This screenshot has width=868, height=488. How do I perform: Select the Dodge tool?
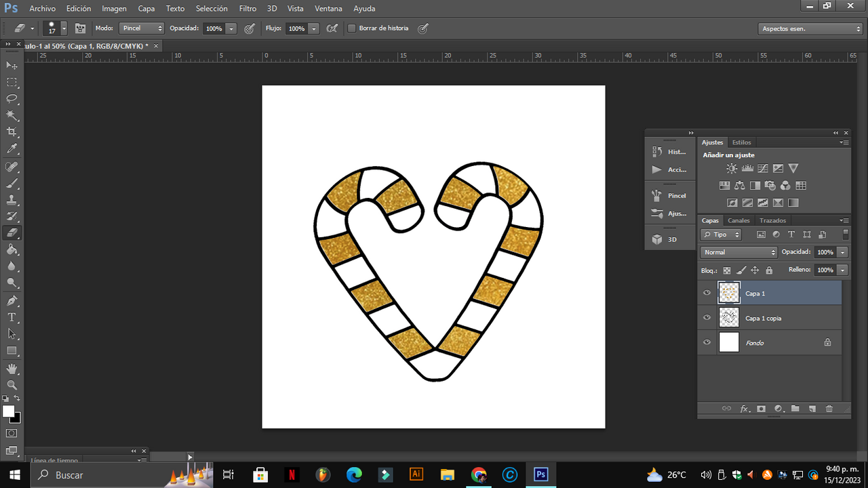click(x=12, y=283)
